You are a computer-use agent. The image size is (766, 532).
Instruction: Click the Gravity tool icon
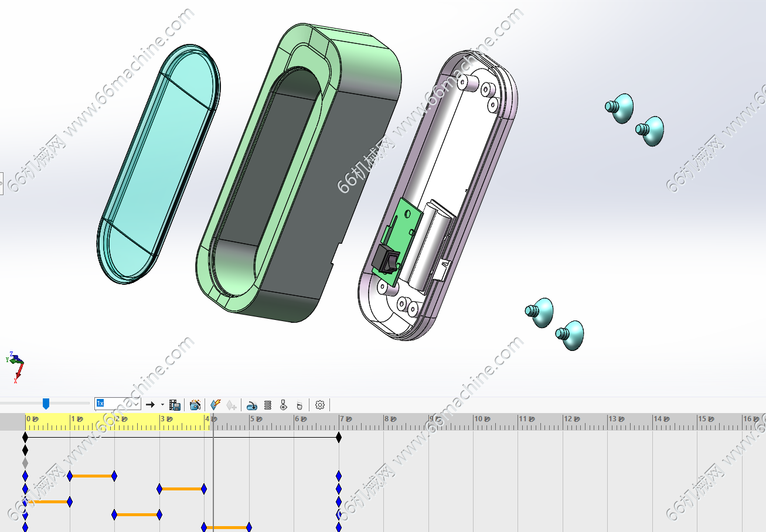[x=299, y=405]
